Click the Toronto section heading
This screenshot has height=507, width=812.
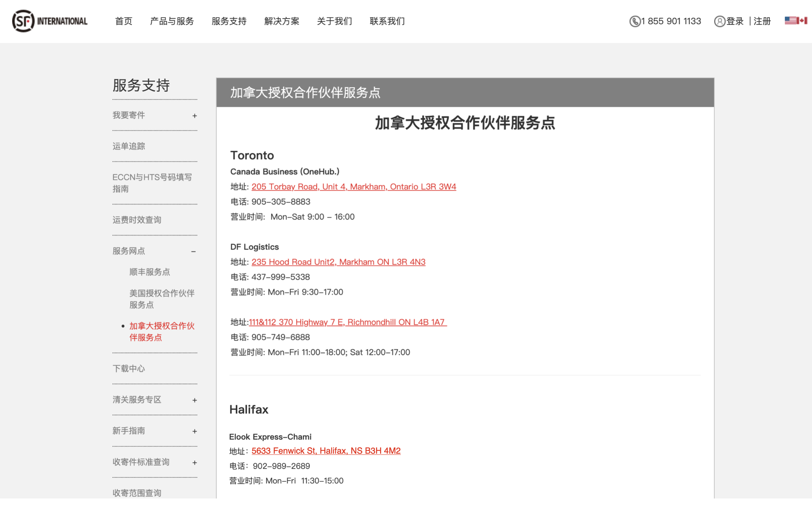point(252,155)
